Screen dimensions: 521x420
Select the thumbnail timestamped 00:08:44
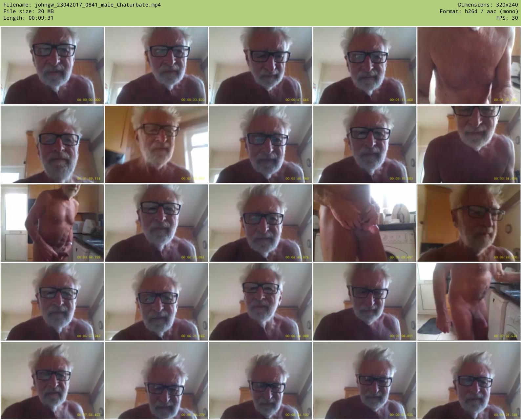[260, 381]
